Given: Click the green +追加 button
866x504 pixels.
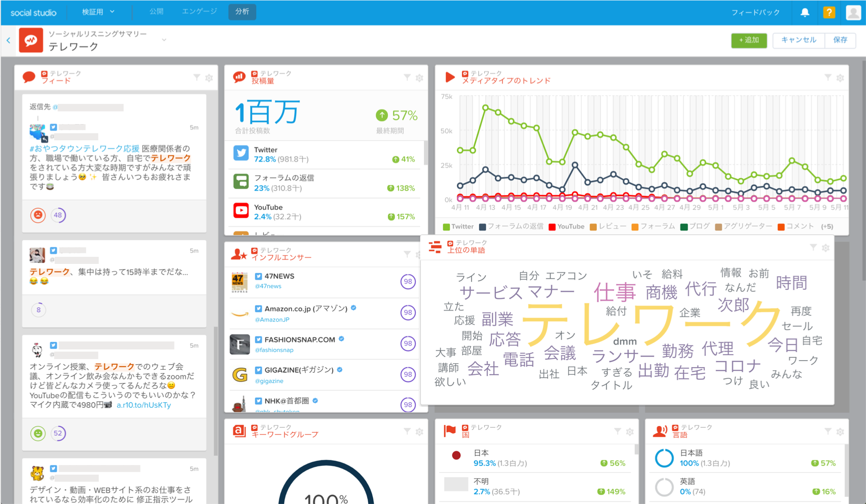Looking at the screenshot, I should coord(749,40).
